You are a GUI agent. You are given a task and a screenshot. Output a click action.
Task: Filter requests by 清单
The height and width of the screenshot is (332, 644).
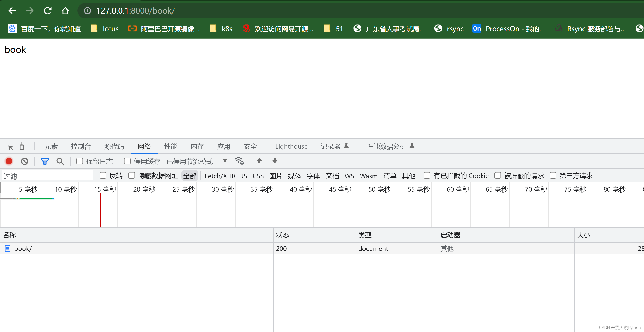click(x=390, y=176)
